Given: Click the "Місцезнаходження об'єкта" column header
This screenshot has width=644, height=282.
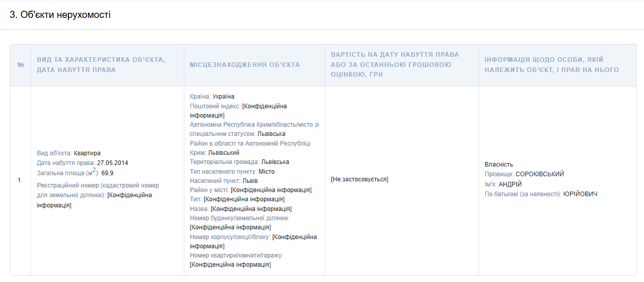Looking at the screenshot, I should point(245,65).
